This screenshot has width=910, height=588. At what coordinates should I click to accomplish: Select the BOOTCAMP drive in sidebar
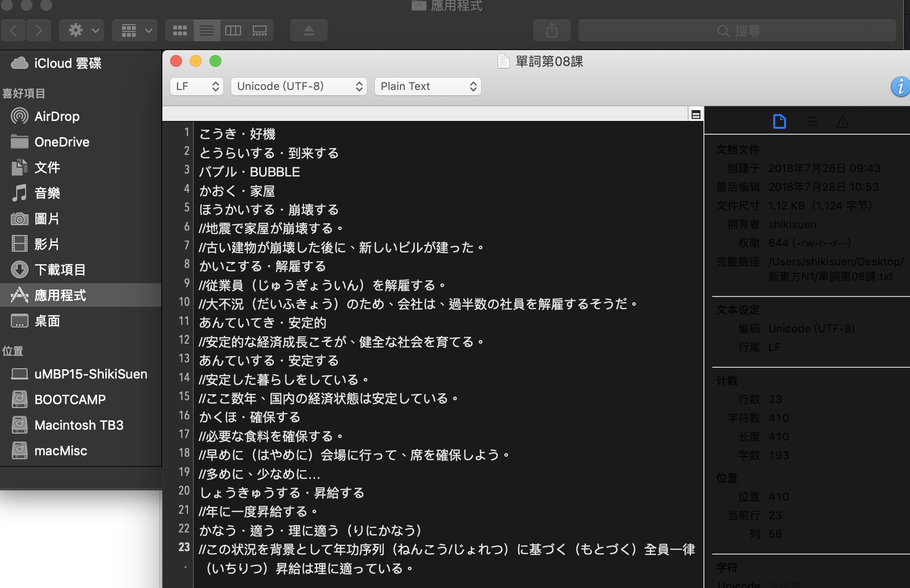pos(81,400)
